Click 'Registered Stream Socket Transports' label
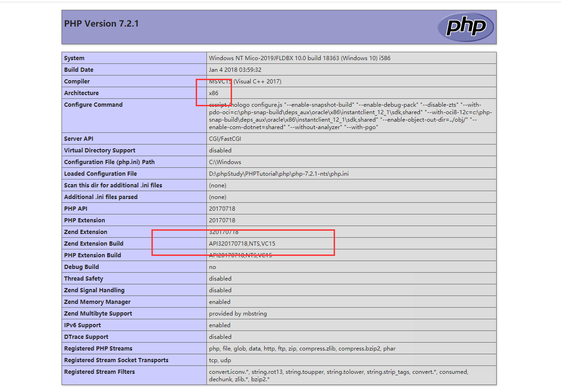The image size is (561, 392). pyautogui.click(x=116, y=360)
